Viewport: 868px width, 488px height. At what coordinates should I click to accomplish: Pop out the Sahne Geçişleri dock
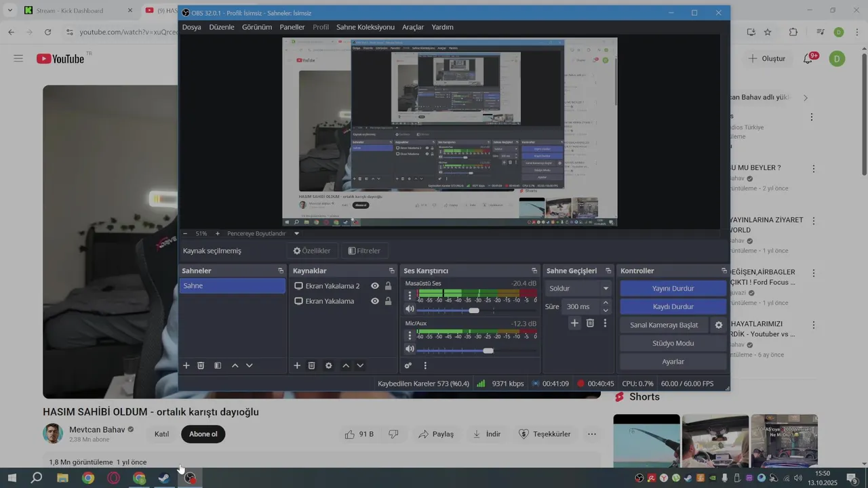[608, 271]
